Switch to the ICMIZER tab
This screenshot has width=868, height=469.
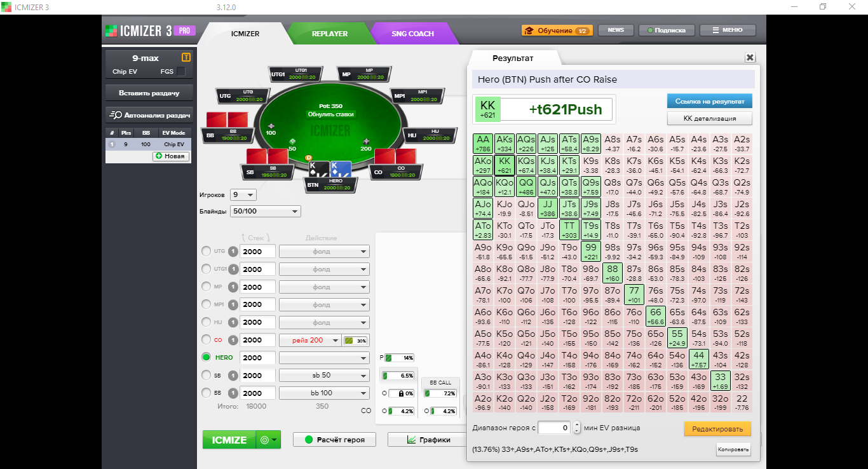(245, 34)
